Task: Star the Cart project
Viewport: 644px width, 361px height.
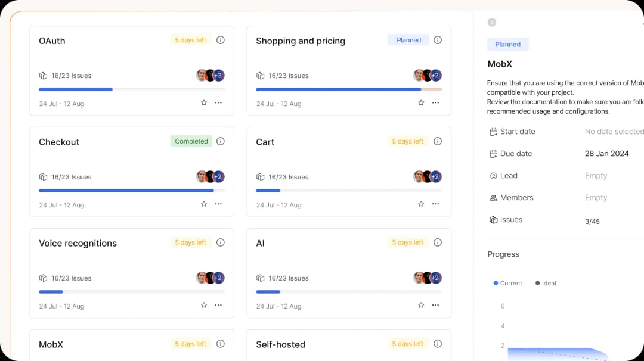Action: pyautogui.click(x=420, y=204)
